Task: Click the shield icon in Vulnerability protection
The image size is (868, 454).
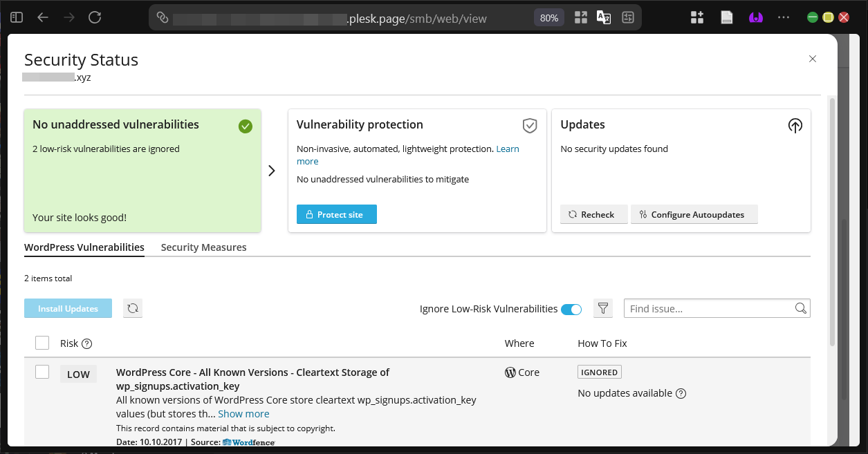Action: tap(530, 126)
